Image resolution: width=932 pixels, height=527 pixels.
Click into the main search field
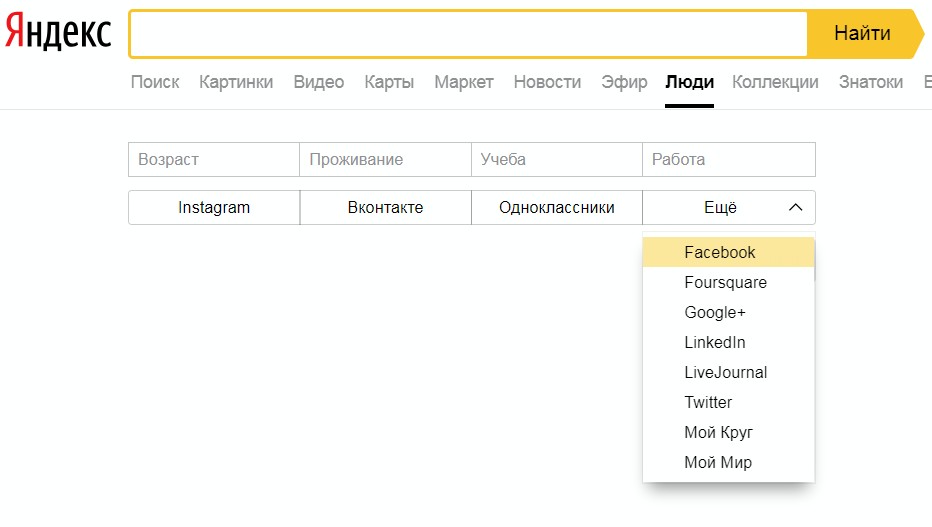pyautogui.click(x=468, y=34)
